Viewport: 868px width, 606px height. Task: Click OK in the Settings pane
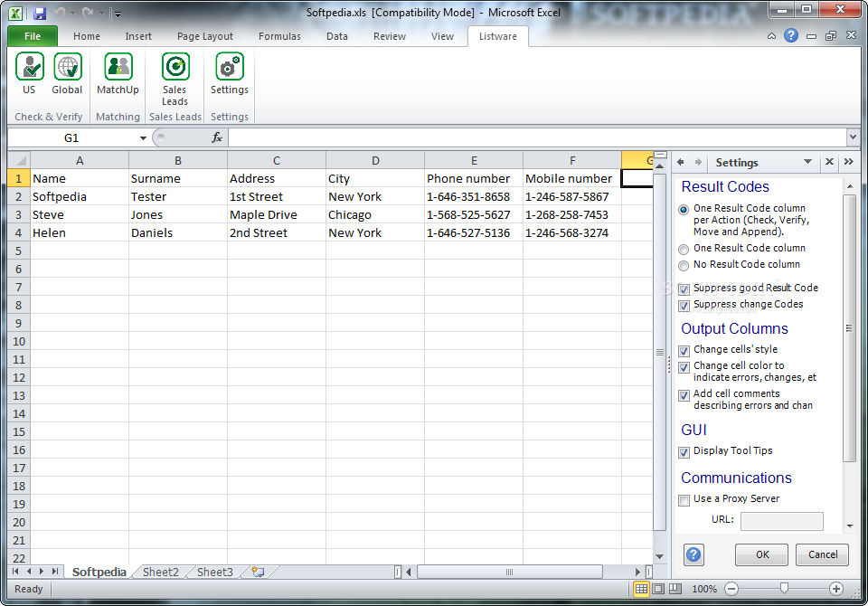click(761, 554)
